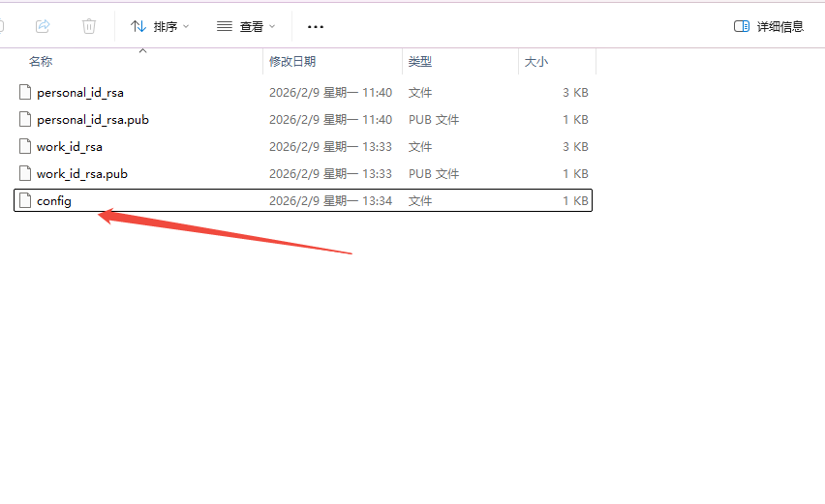Click the 文件 type of work_id_rsa
Viewport: 825px width, 504px height.
click(420, 147)
